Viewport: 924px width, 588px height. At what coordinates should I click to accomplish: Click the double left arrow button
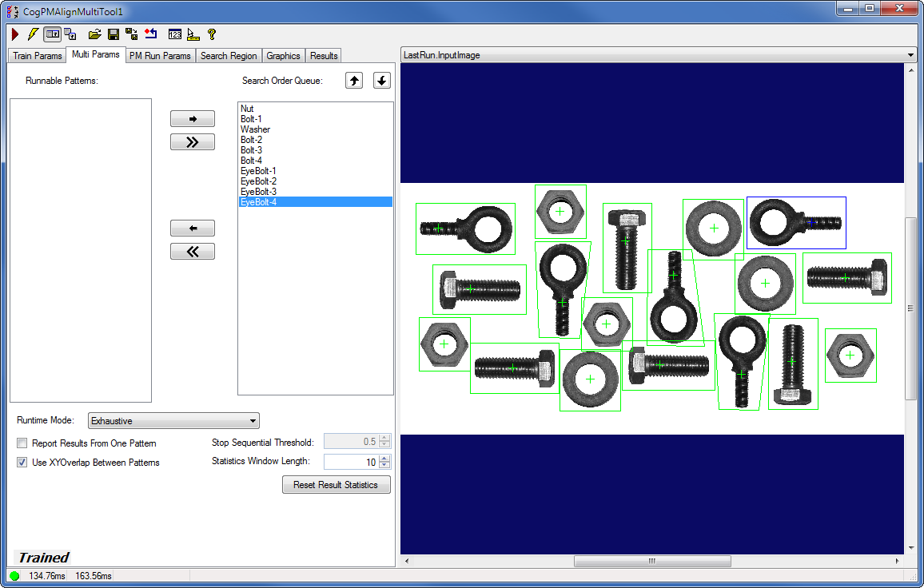[x=193, y=252]
